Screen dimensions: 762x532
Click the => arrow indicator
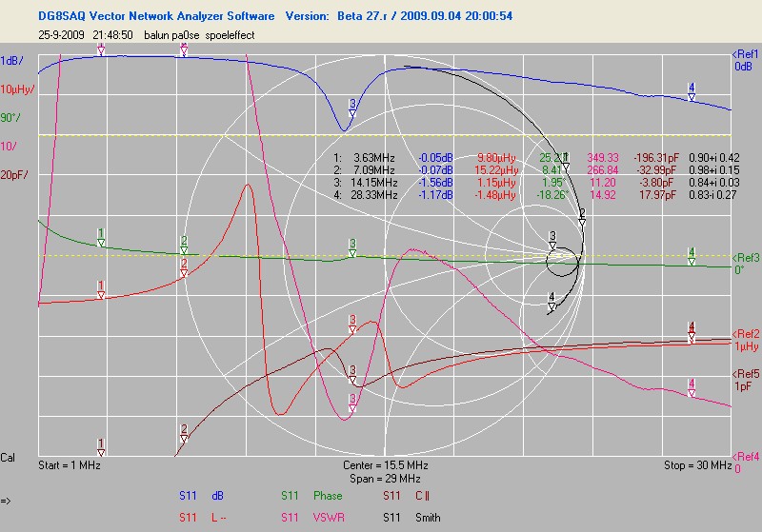6,501
